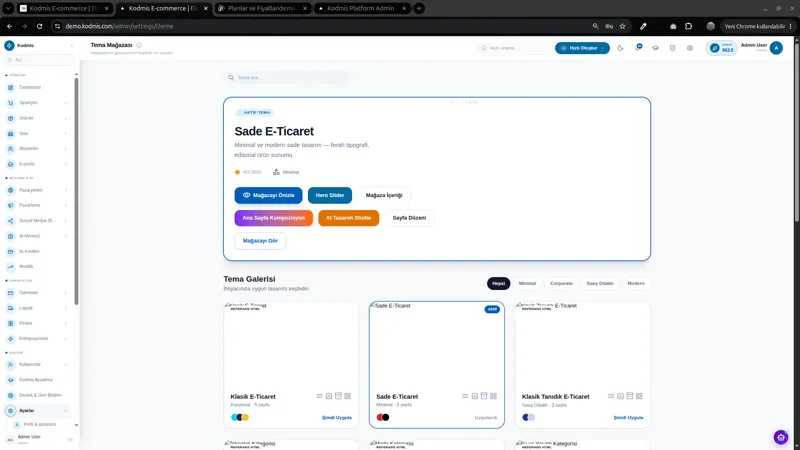
Task: Expand the Ürünler submenu arrow
Action: point(66,118)
